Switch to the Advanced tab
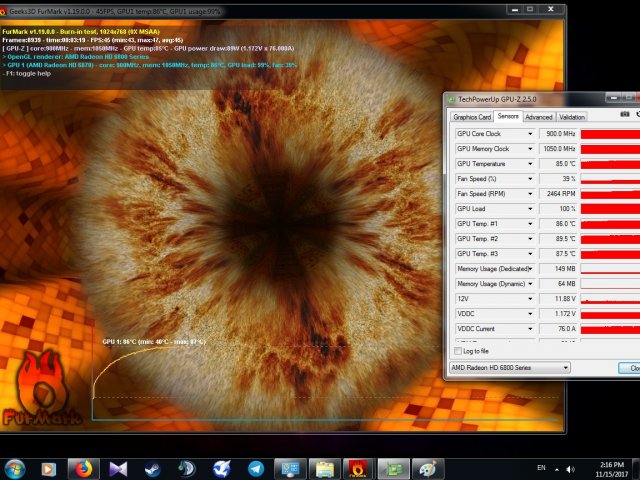Screen dimensions: 640x480 537,117
